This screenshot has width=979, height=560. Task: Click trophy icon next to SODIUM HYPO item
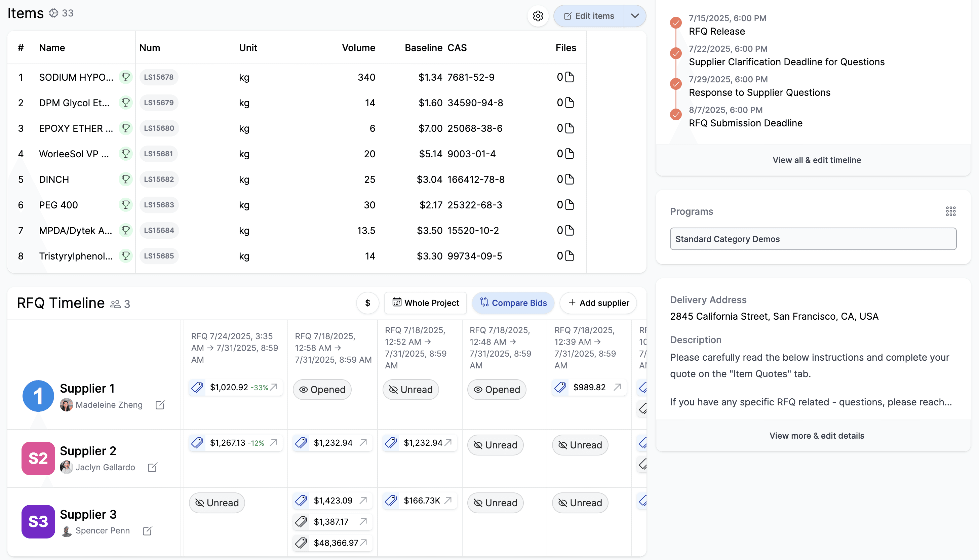[x=125, y=77]
